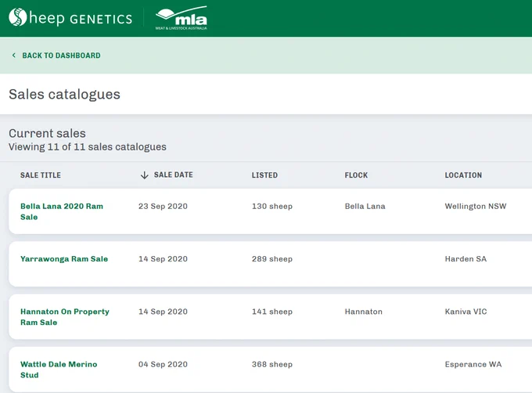This screenshot has width=532, height=393.
Task: Sort by Location column header
Action: click(x=463, y=175)
